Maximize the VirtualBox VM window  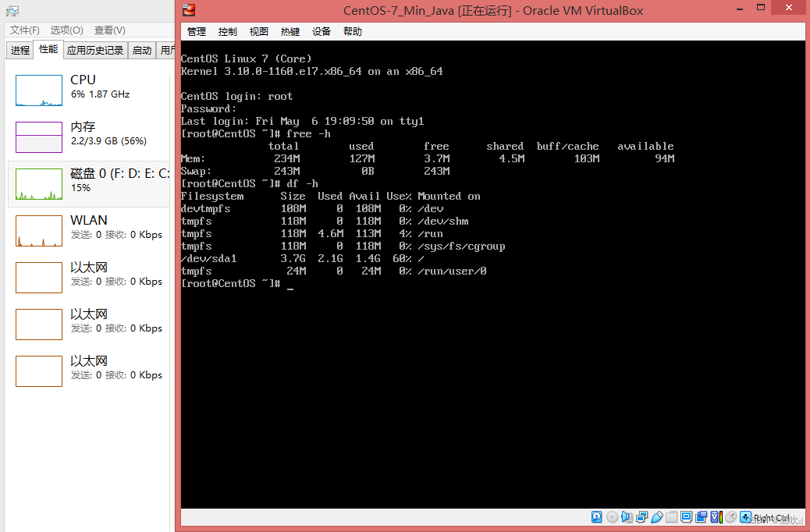(760, 8)
